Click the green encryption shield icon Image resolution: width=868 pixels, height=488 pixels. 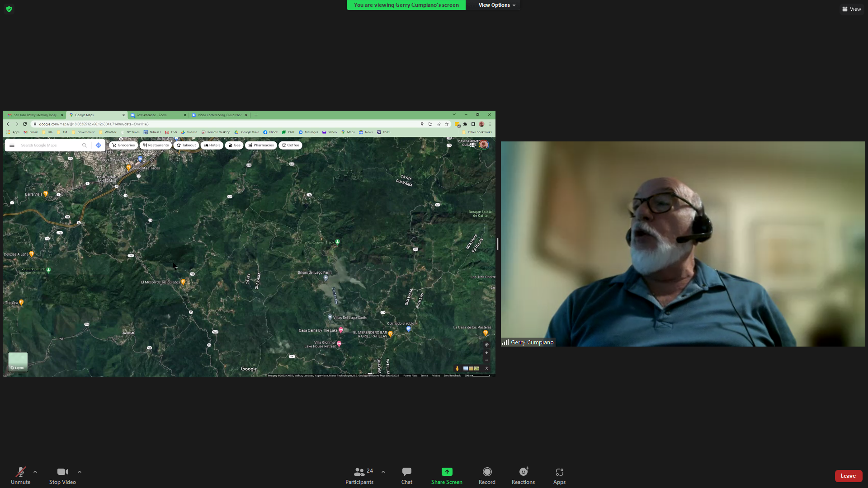(x=9, y=9)
